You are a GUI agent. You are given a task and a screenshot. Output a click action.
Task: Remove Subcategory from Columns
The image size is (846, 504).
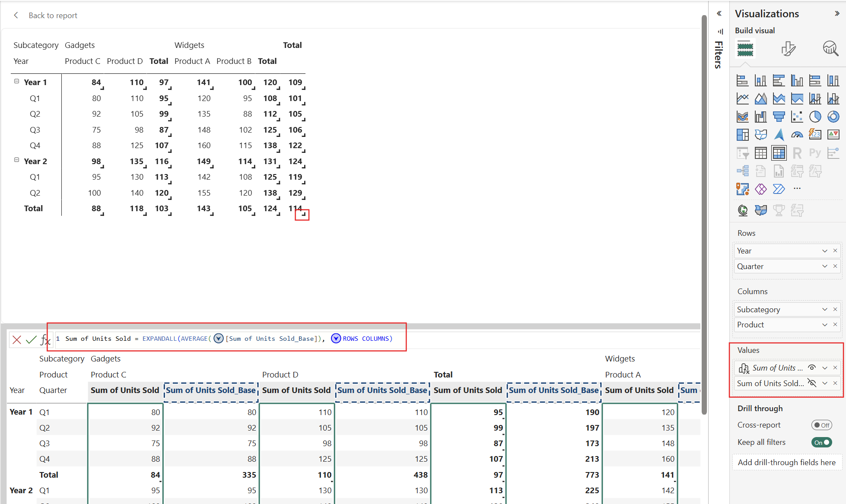click(x=835, y=309)
